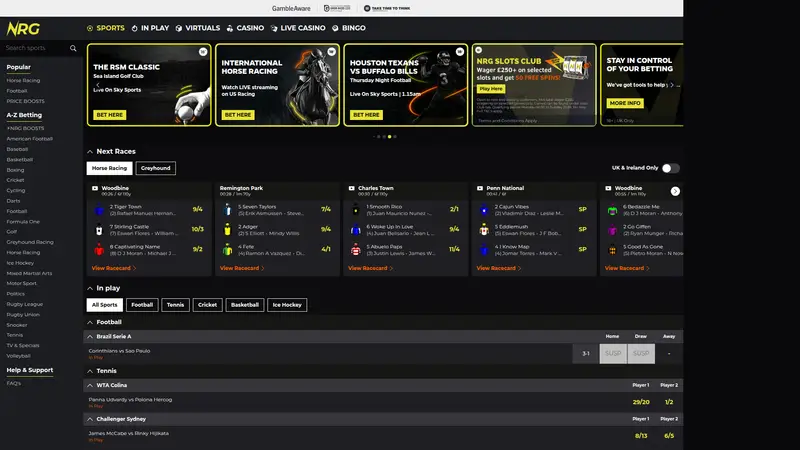The height and width of the screenshot is (450, 800).
Task: Click the next races right arrow icon
Action: [675, 191]
